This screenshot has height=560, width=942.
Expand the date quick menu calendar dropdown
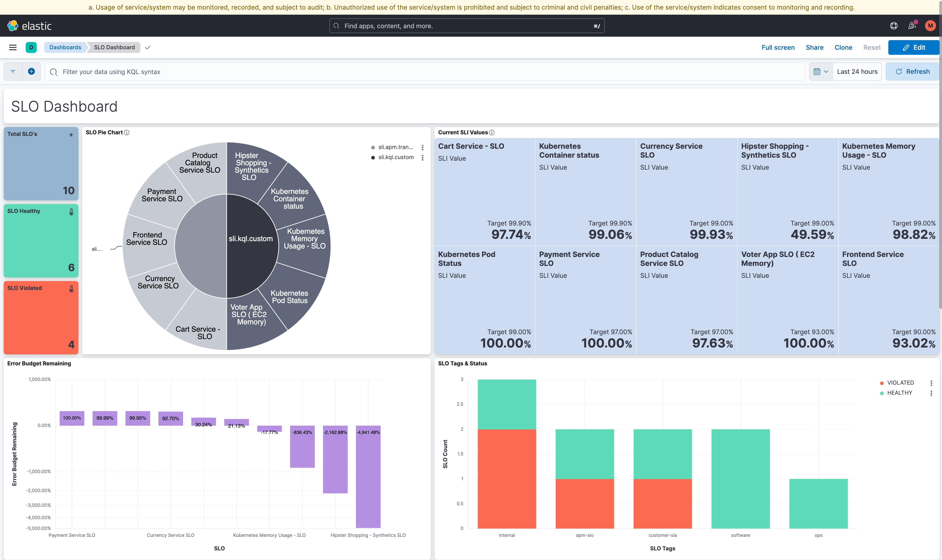[821, 72]
